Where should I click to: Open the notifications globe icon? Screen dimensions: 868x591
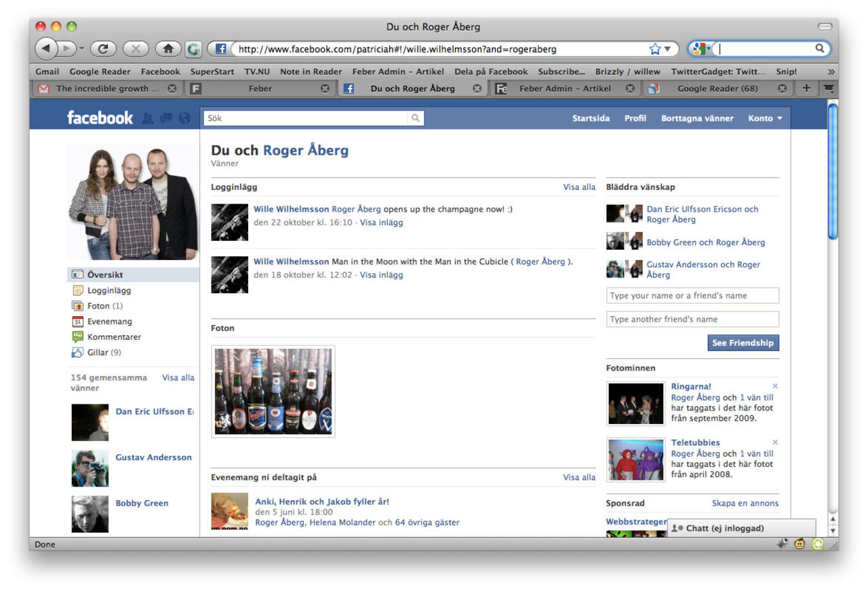183,118
